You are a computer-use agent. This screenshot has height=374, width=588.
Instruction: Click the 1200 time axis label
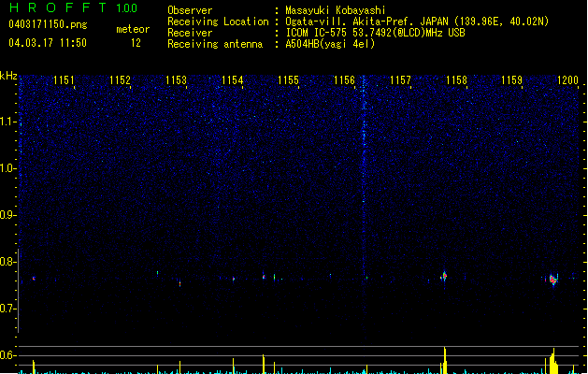[567, 80]
